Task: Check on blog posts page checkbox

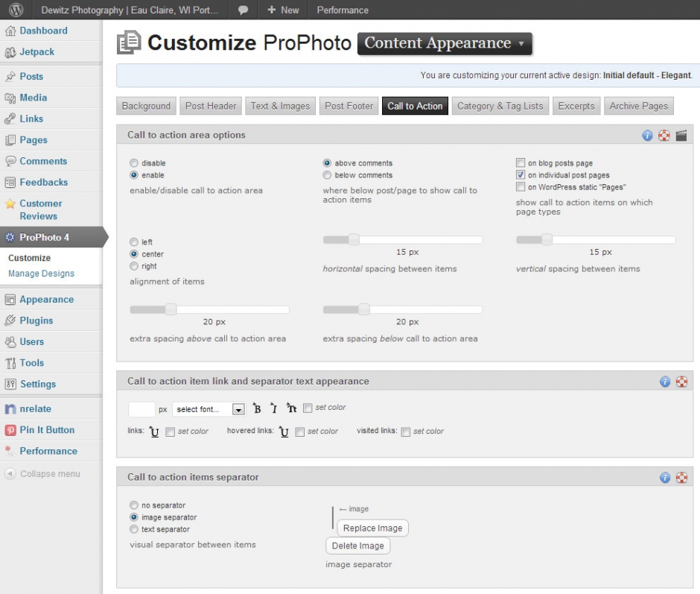Action: pyautogui.click(x=520, y=162)
